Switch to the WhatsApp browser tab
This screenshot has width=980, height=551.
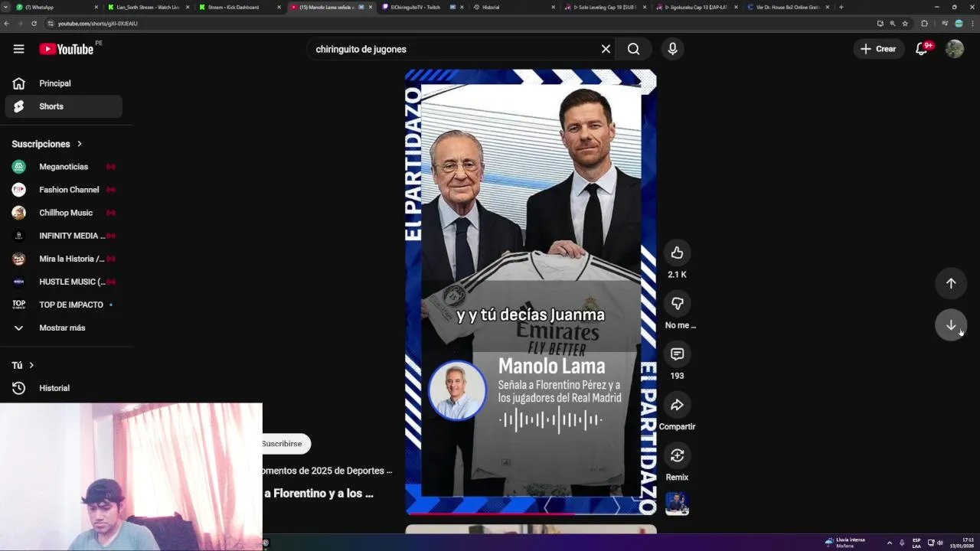pos(58,7)
